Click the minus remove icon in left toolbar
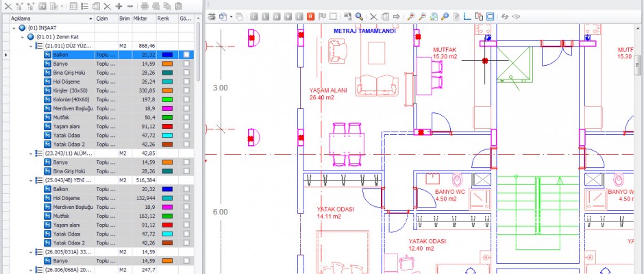 [x=129, y=5]
